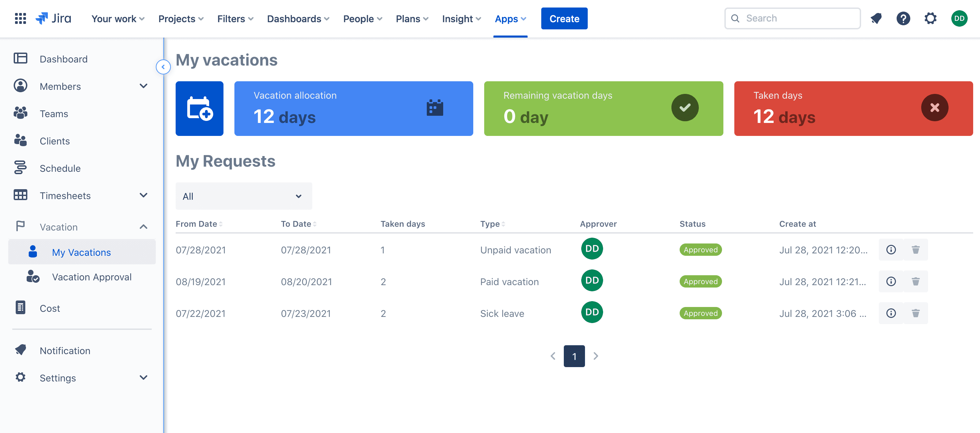Collapse the sidebar with the arrow button
The image size is (980, 433).
click(x=163, y=67)
